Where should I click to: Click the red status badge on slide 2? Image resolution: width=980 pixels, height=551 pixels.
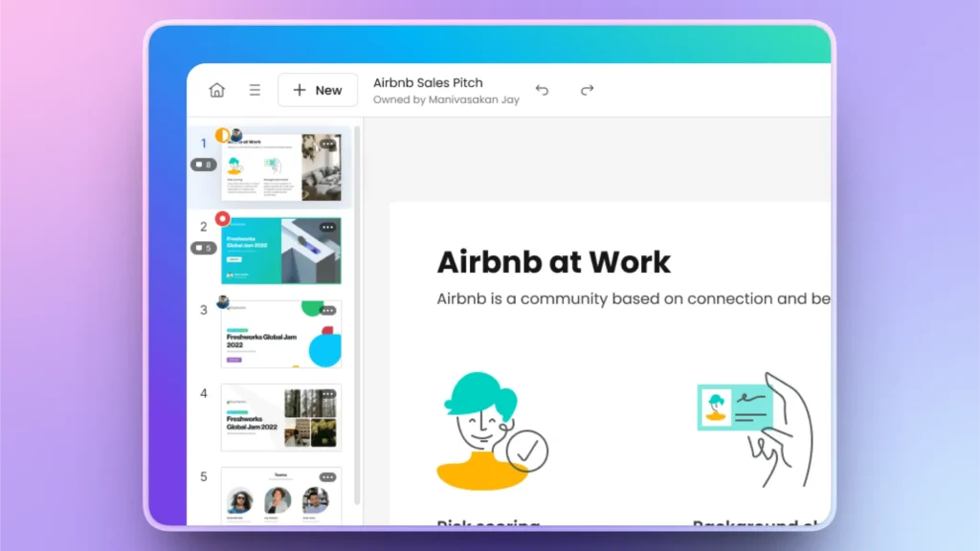(222, 219)
